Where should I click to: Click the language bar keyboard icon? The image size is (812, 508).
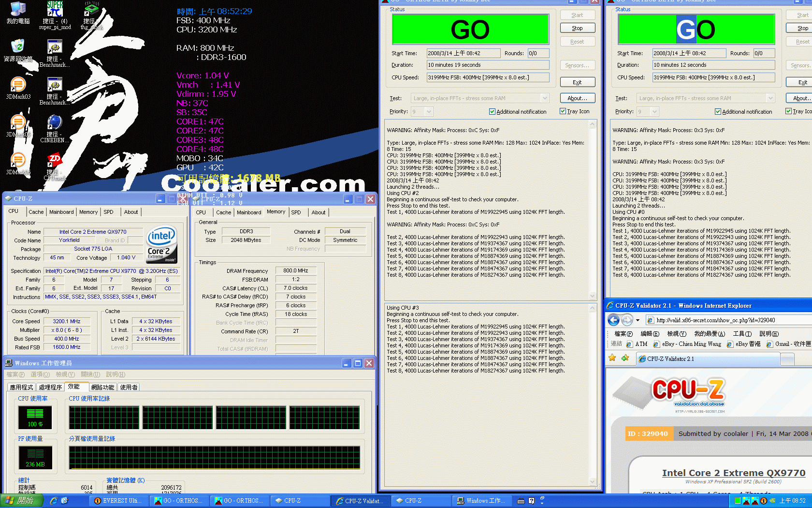(x=521, y=501)
